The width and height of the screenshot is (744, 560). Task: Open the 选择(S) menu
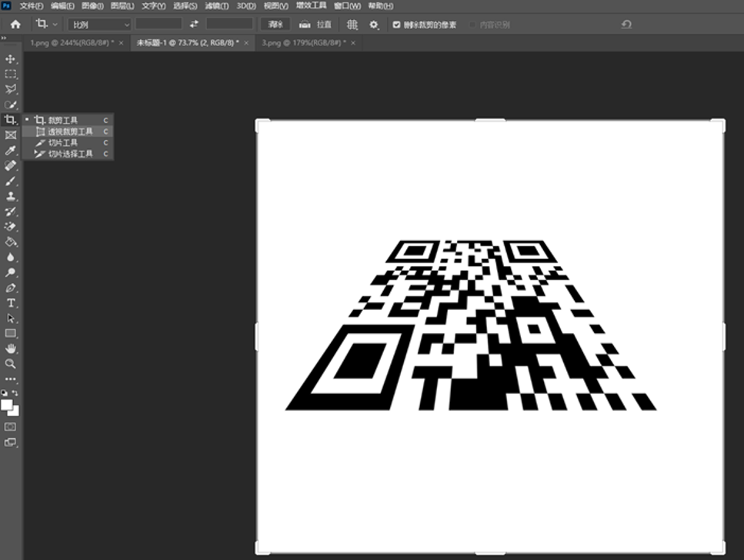coord(185,6)
